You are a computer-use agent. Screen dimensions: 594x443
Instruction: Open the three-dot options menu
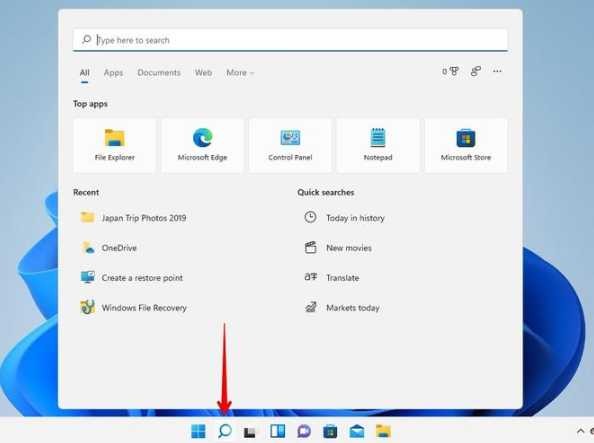click(497, 71)
